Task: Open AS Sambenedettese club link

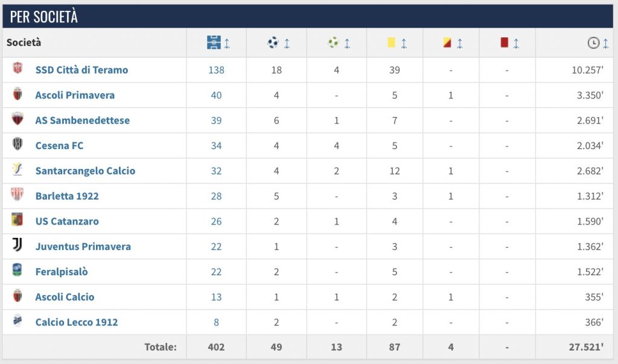Action: [82, 121]
